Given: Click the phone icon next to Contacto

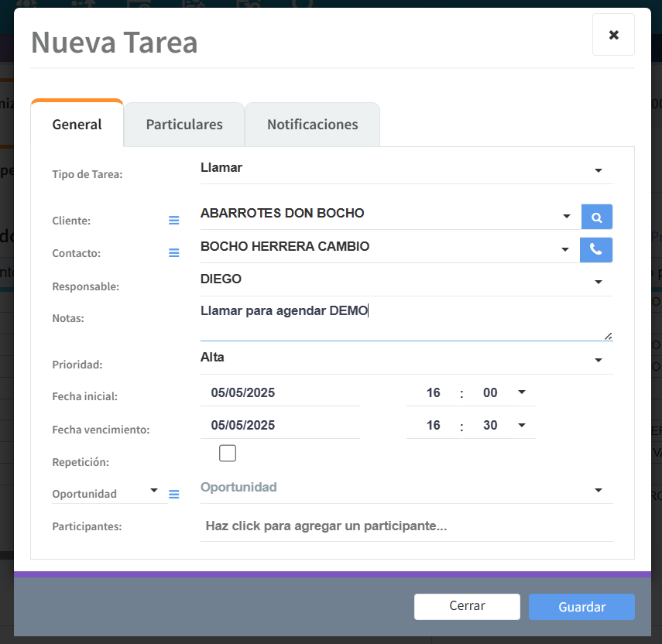Looking at the screenshot, I should click(x=595, y=250).
